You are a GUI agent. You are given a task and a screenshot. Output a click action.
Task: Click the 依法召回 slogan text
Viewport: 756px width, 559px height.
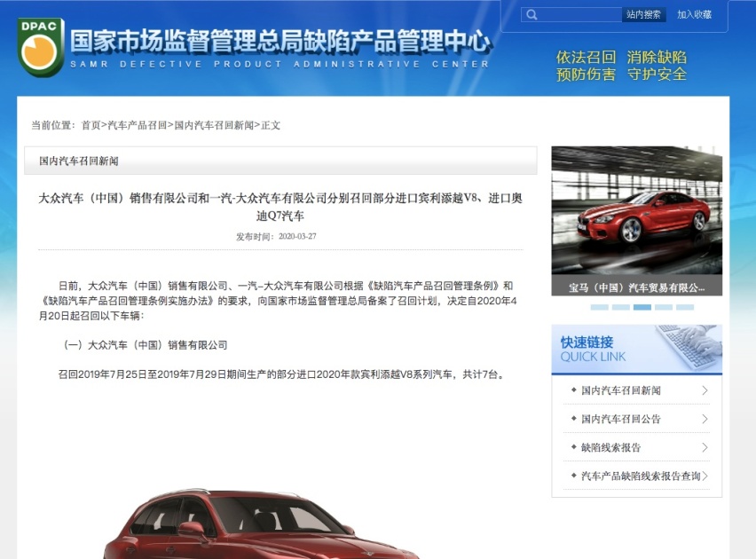(586, 58)
